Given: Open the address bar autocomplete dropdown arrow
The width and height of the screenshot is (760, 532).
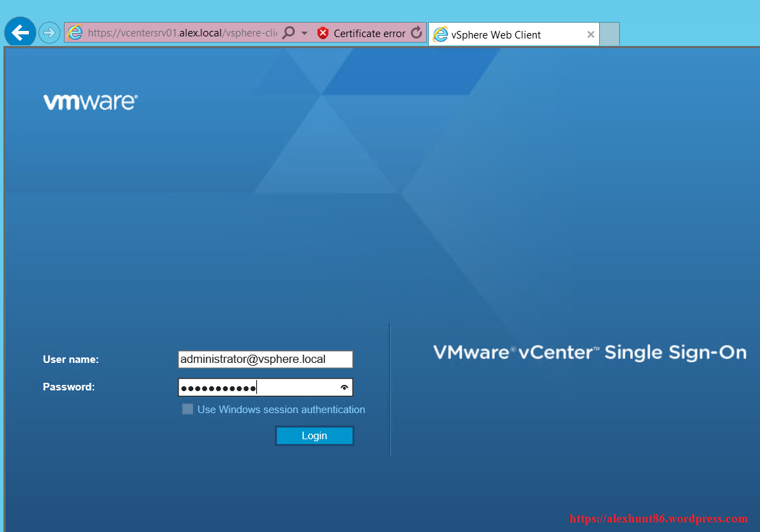Looking at the screenshot, I should coord(304,33).
